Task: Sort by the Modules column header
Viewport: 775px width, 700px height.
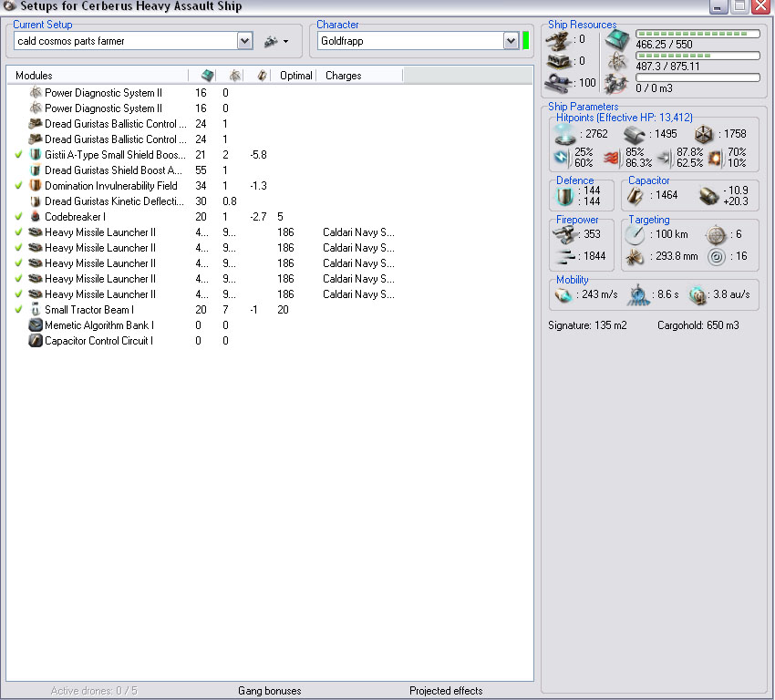Action: pos(98,76)
